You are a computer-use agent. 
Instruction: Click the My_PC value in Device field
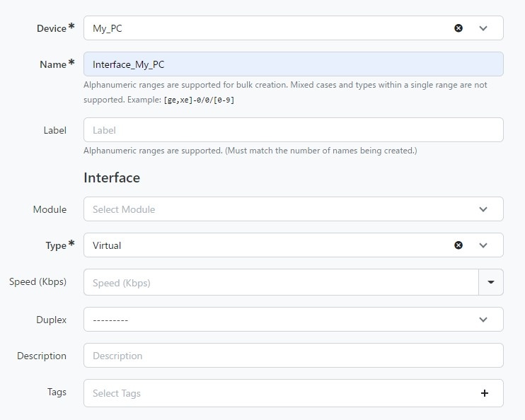[x=108, y=28]
